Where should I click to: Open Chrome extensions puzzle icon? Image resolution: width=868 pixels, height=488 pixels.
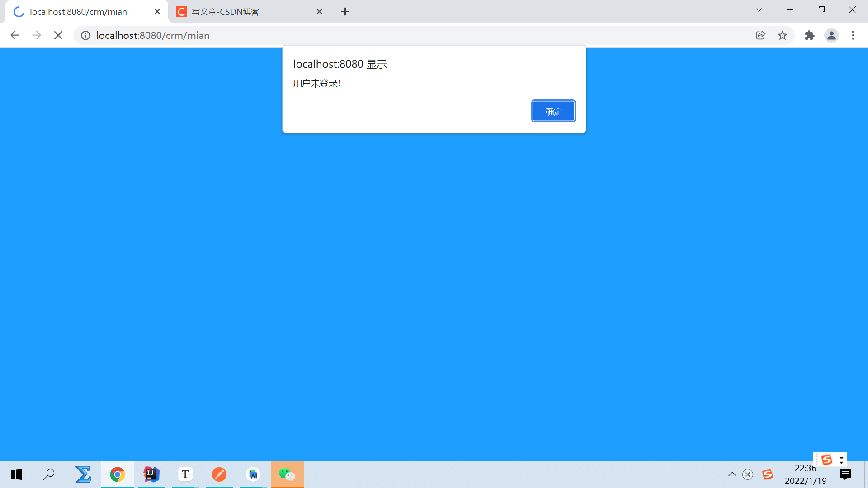pos(810,35)
